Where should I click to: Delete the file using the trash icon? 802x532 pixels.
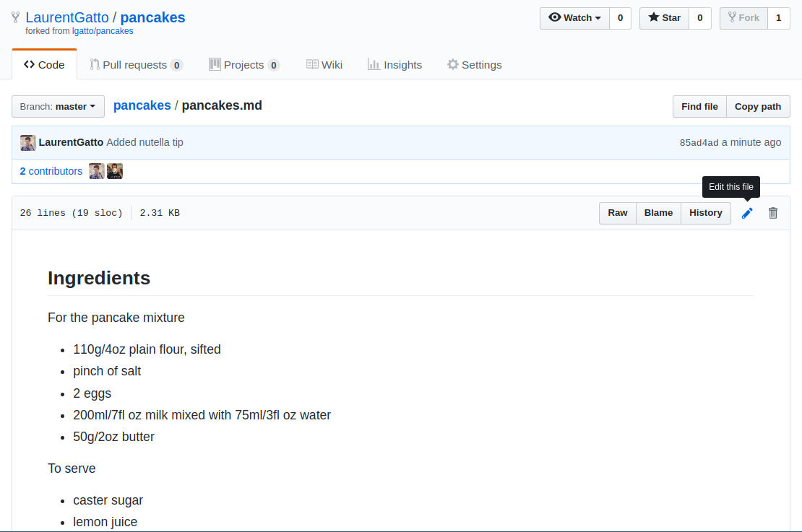point(772,212)
